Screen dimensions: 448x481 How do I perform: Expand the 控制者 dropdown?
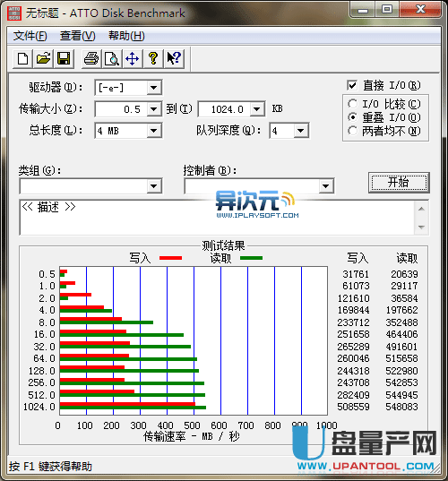point(326,186)
